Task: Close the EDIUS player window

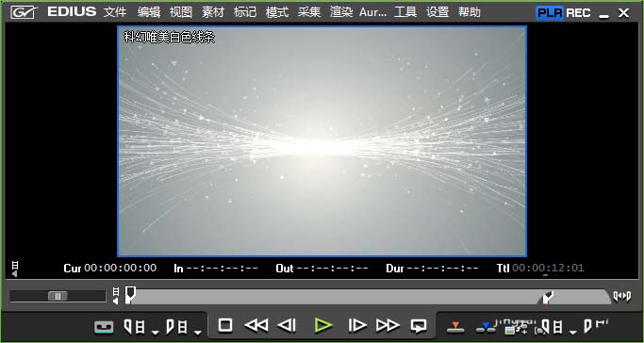Action: pyautogui.click(x=623, y=13)
